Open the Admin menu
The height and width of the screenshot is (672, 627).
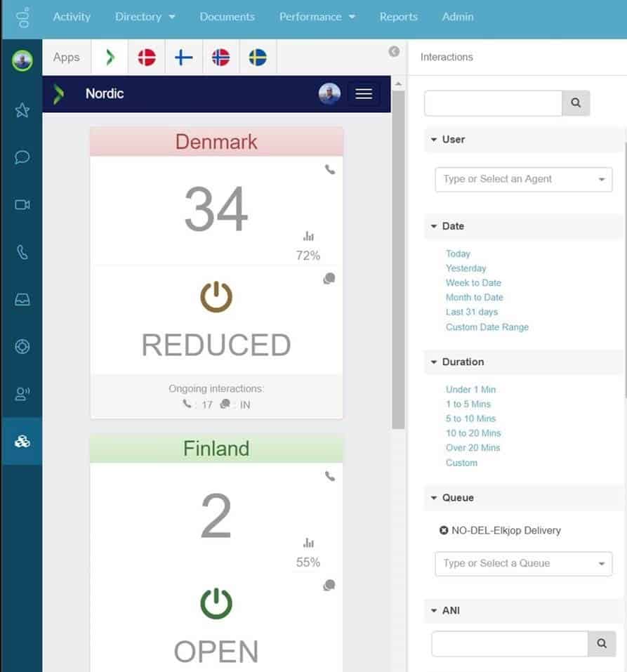(x=457, y=17)
